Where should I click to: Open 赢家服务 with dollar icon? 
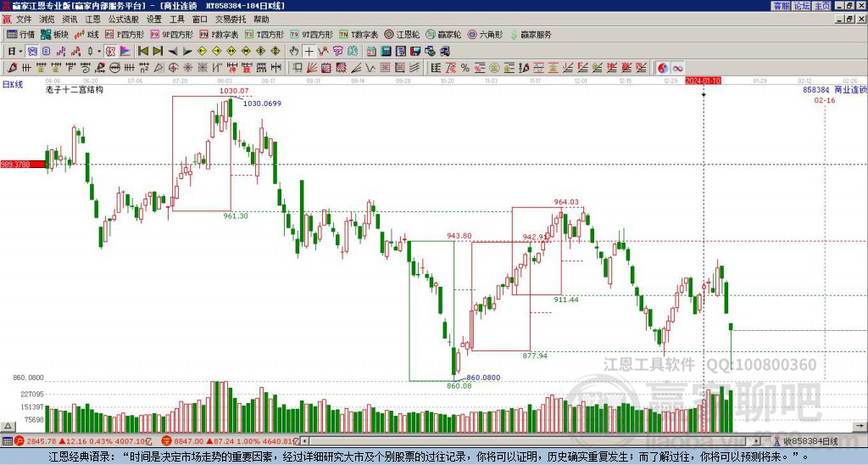[531, 34]
